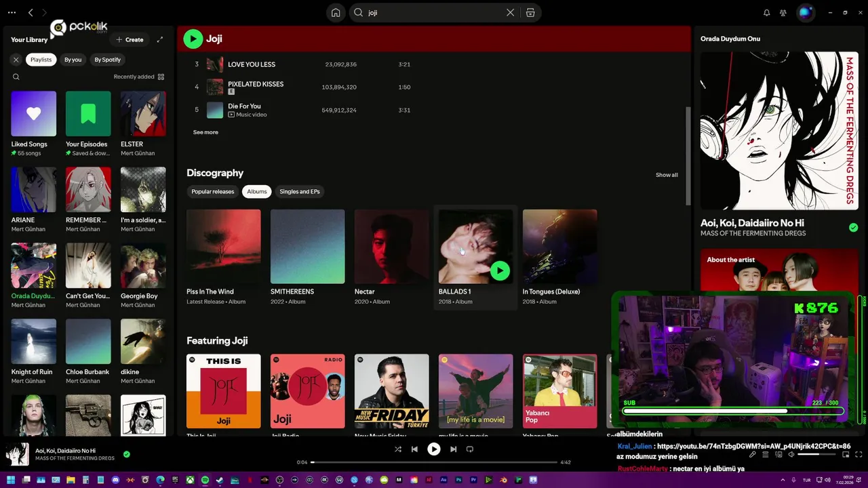
Task: Toggle the Playlists library filter
Action: click(41, 60)
